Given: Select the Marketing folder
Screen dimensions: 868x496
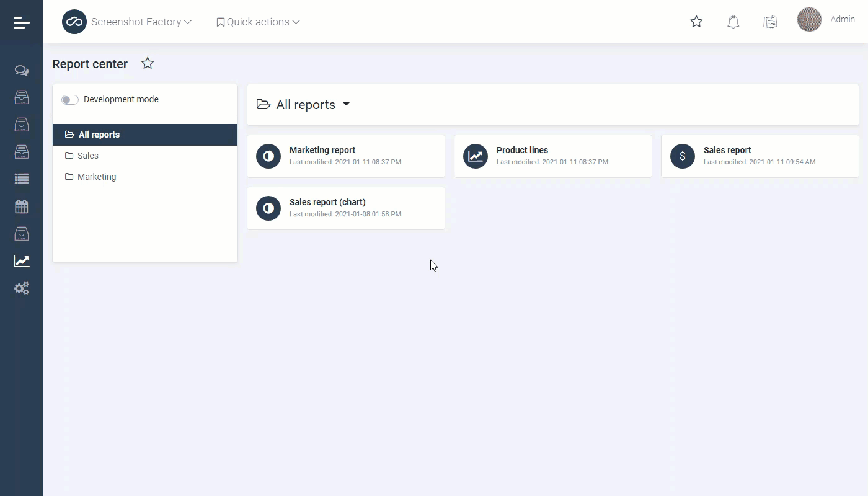Looking at the screenshot, I should coord(96,177).
